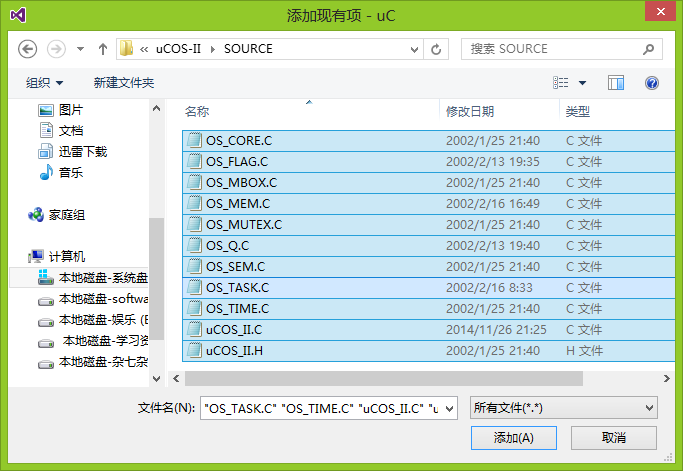Viewport: 683px width, 471px height.
Task: Expand the 文件名 dropdown arrow
Action: (x=450, y=408)
